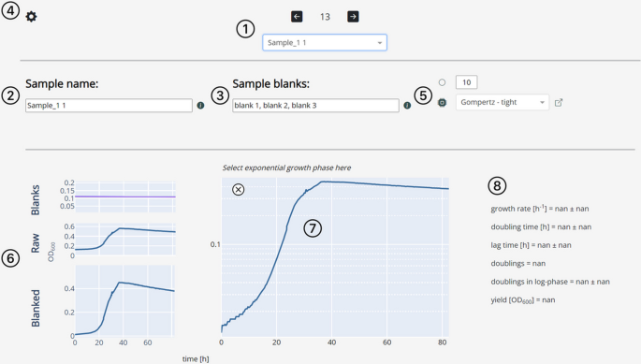
Task: Open external link icon beside Gompertz dropdown
Action: [559, 103]
